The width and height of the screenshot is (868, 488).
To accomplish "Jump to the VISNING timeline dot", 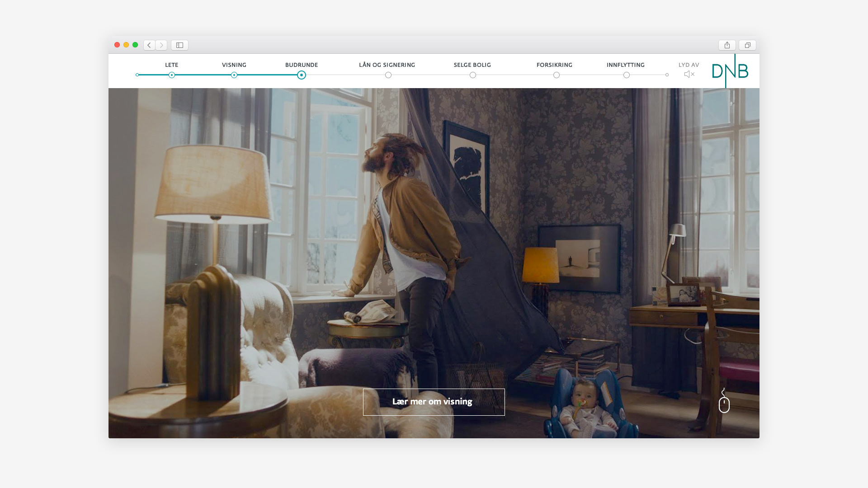I will click(x=234, y=75).
